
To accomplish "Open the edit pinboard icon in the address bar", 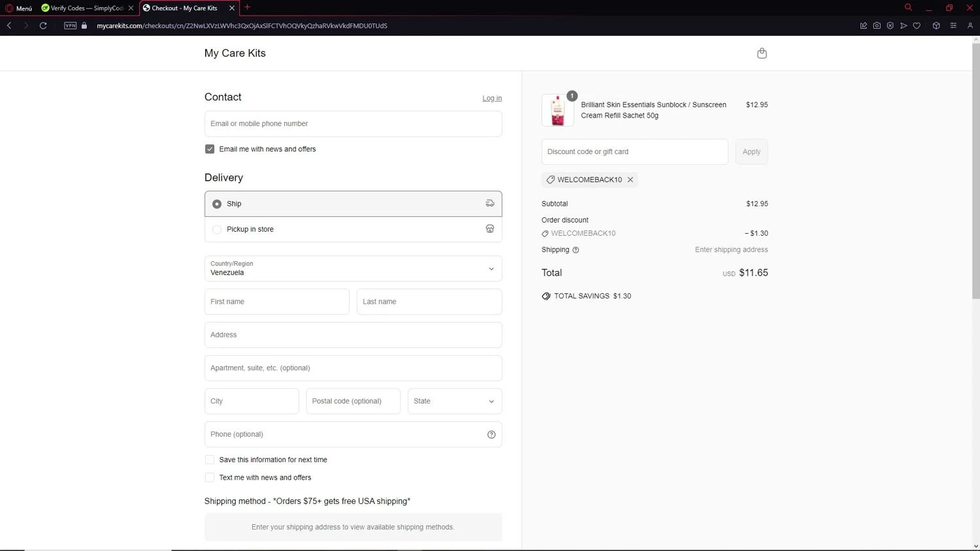I will [863, 25].
